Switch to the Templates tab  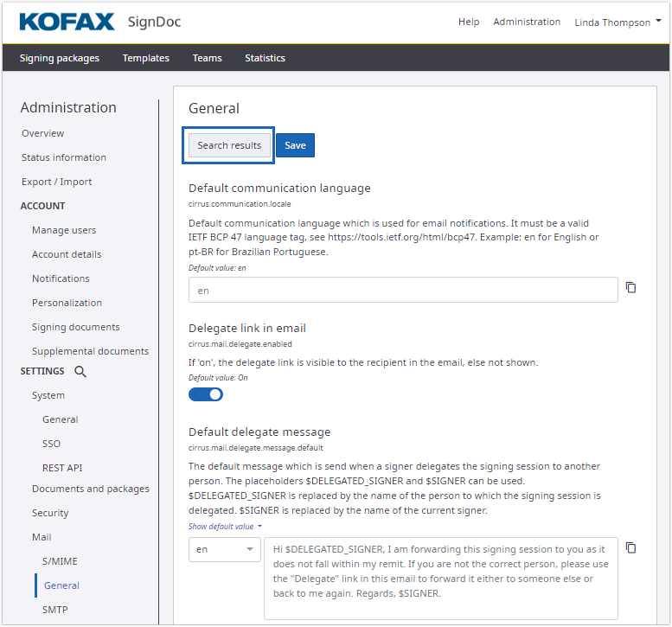coord(145,58)
